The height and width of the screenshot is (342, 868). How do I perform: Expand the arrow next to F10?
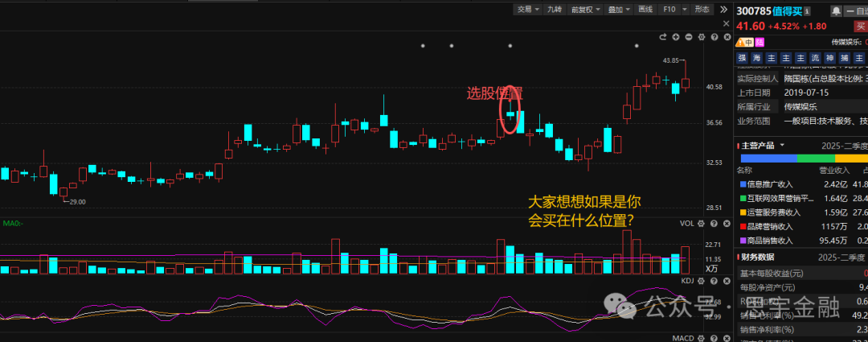tap(684, 10)
